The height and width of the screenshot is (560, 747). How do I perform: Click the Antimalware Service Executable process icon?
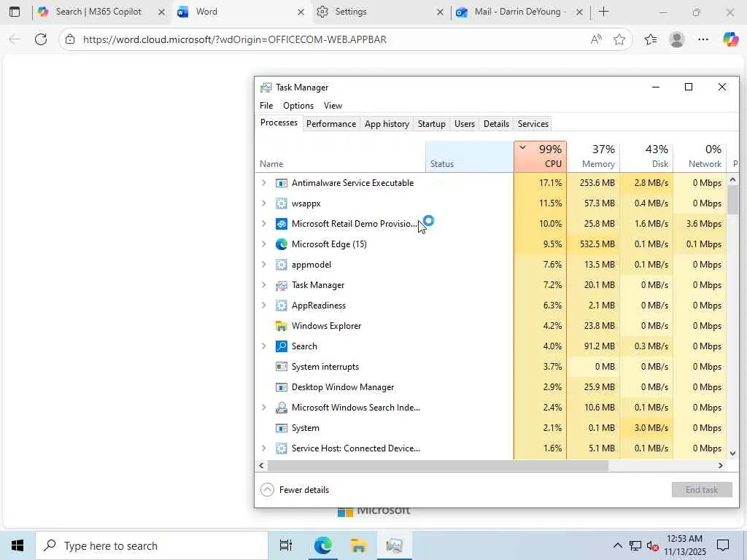tap(282, 183)
